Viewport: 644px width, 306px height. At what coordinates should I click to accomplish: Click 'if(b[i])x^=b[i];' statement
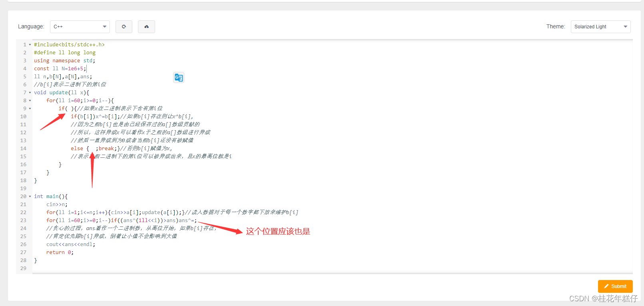coord(96,117)
